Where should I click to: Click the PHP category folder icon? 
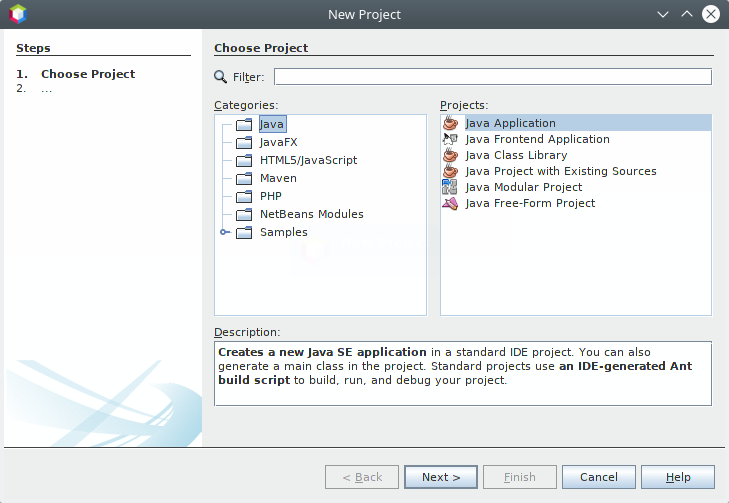pyautogui.click(x=244, y=196)
